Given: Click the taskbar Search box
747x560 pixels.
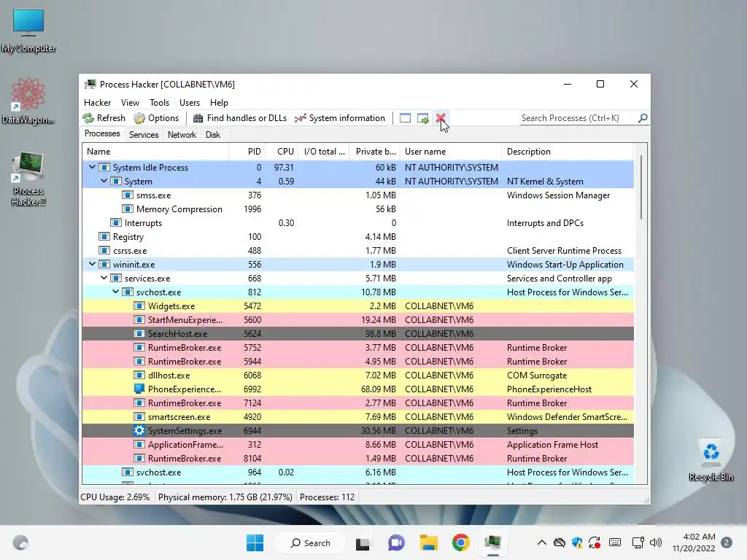Looking at the screenshot, I should click(x=311, y=542).
